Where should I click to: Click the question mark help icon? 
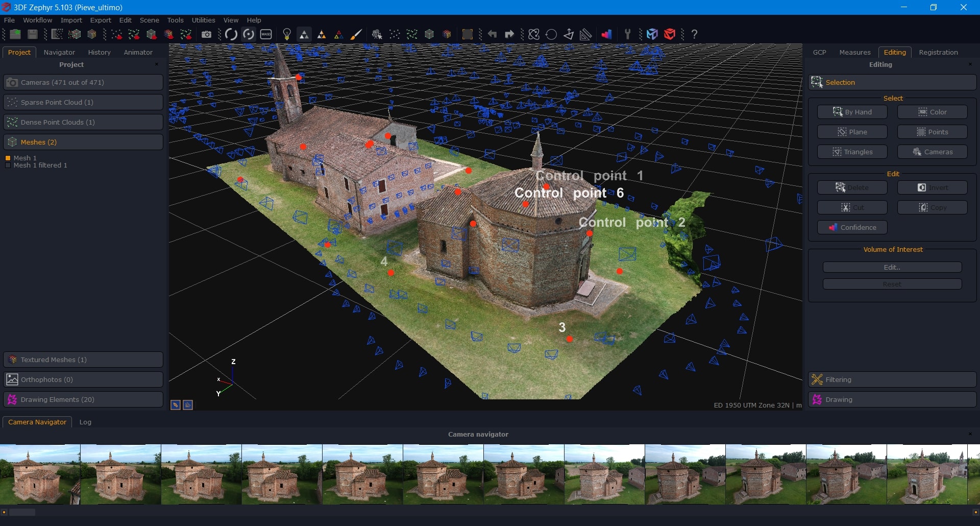coord(695,34)
